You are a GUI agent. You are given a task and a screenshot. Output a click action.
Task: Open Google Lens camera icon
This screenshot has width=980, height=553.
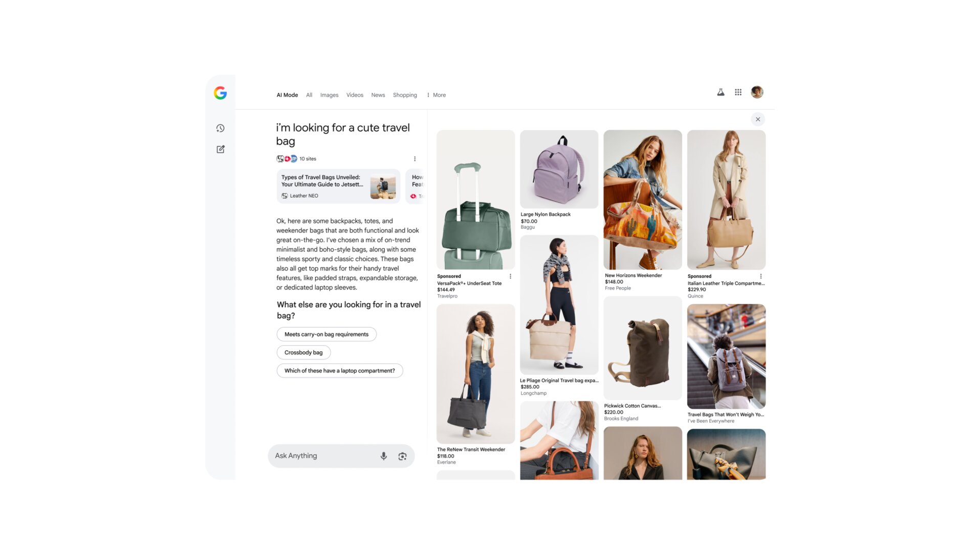coord(403,456)
